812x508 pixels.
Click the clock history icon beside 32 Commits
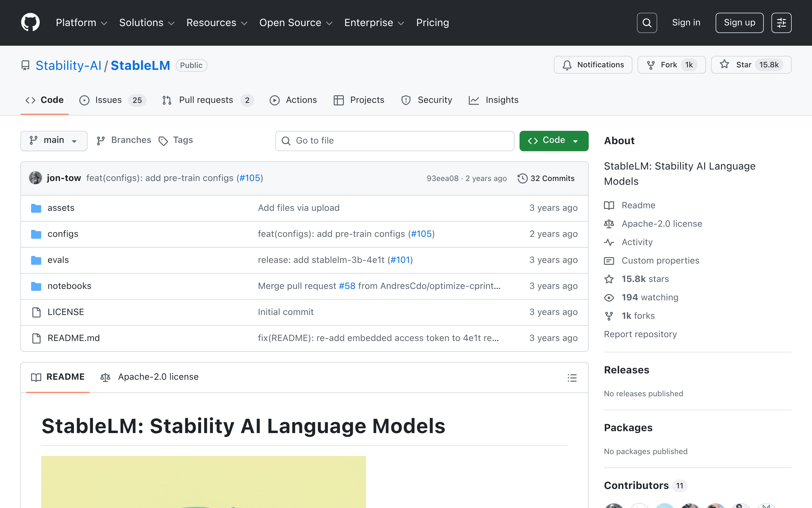(522, 178)
